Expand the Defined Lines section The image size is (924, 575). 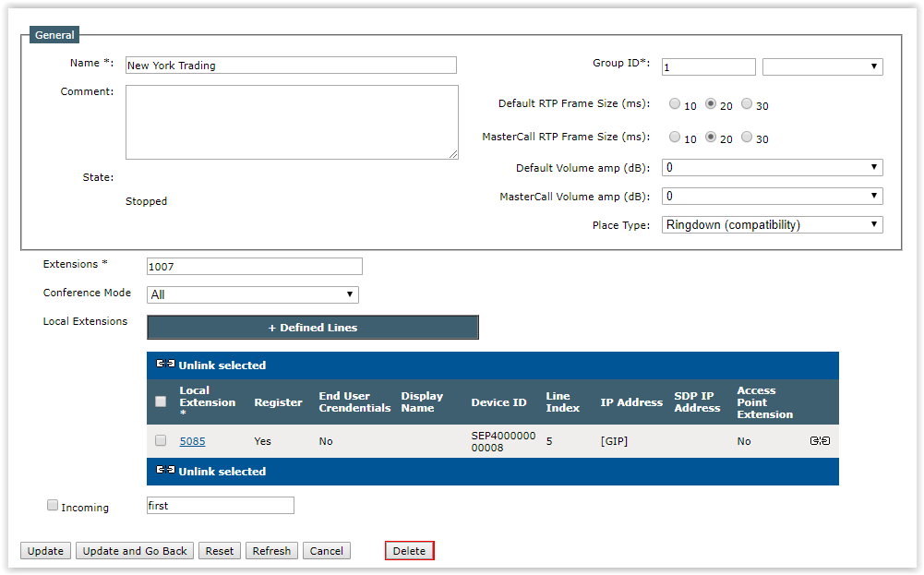coord(313,328)
